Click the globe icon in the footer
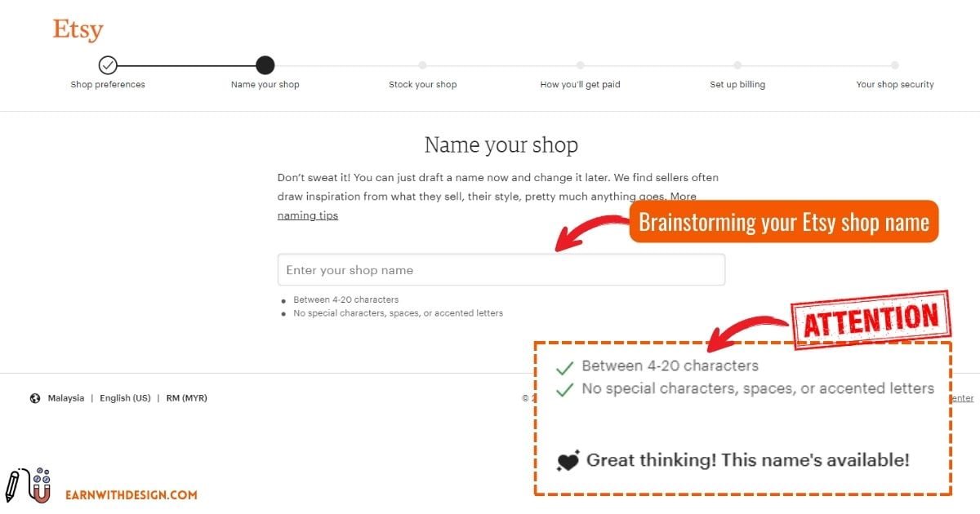 point(33,397)
